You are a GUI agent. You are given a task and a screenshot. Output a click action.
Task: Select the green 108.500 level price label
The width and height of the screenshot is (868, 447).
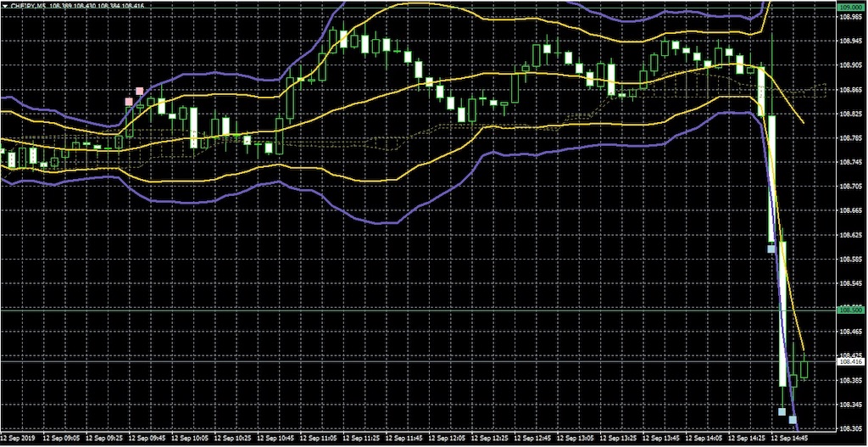pos(853,310)
